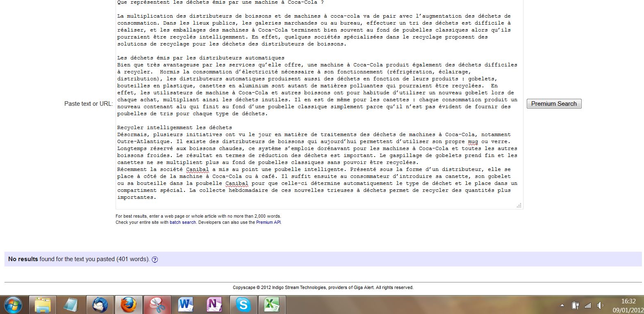Click the battery power tray icon

(x=575, y=305)
